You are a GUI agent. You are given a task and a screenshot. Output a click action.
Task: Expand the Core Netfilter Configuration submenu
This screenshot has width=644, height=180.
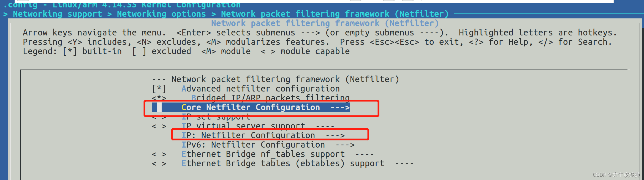coord(250,107)
